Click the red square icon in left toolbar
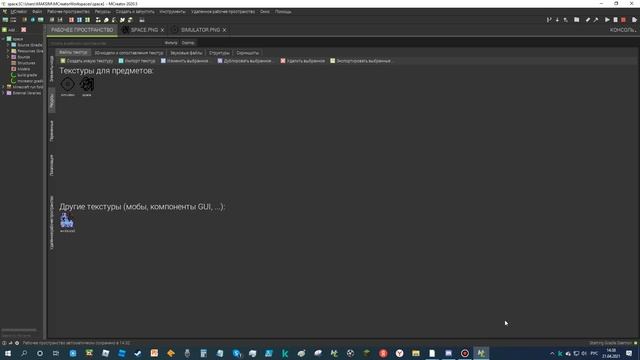Image resolution: width=640 pixels, height=360 pixels. pyautogui.click(x=71, y=20)
